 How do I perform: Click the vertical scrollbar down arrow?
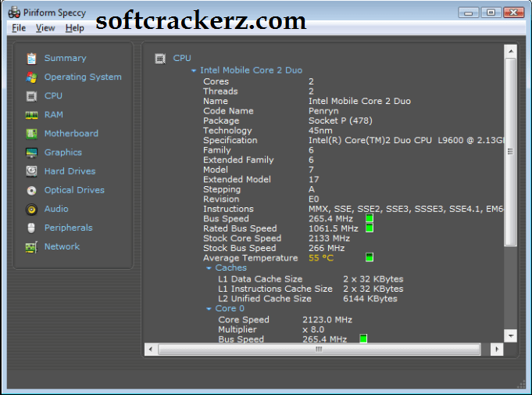coord(511,336)
